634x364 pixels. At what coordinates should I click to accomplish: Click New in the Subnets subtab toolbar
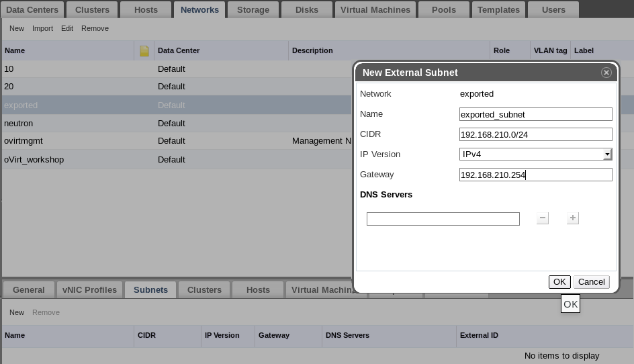tap(17, 312)
